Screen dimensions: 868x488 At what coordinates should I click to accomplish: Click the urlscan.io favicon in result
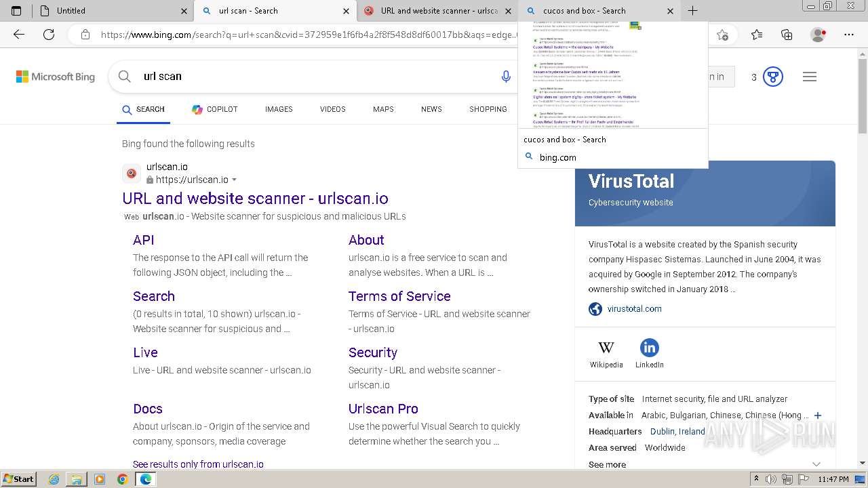point(132,173)
